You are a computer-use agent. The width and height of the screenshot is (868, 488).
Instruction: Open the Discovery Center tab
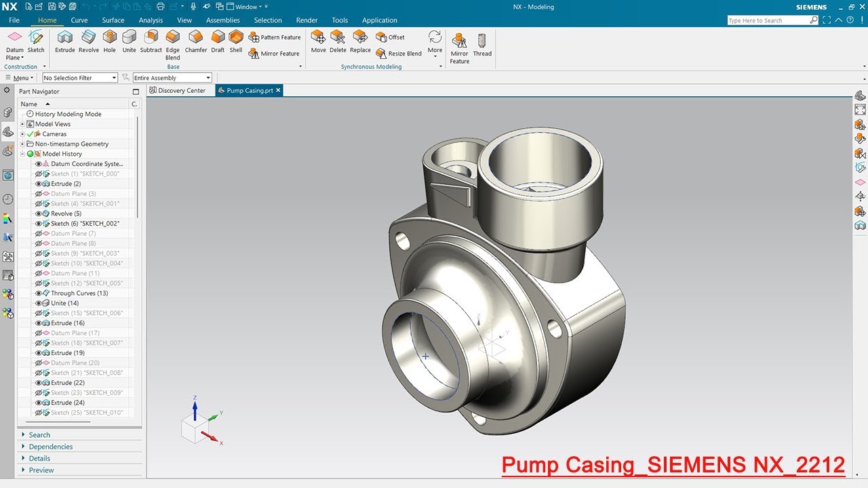177,90
